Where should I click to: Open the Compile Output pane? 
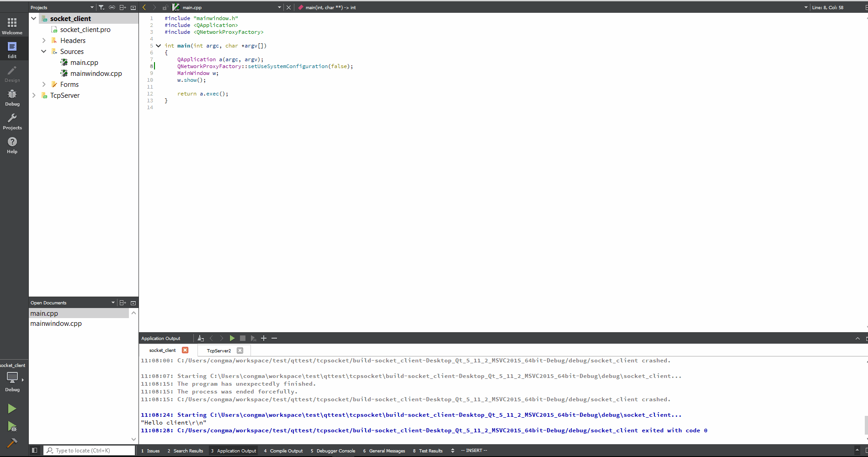tap(286, 451)
